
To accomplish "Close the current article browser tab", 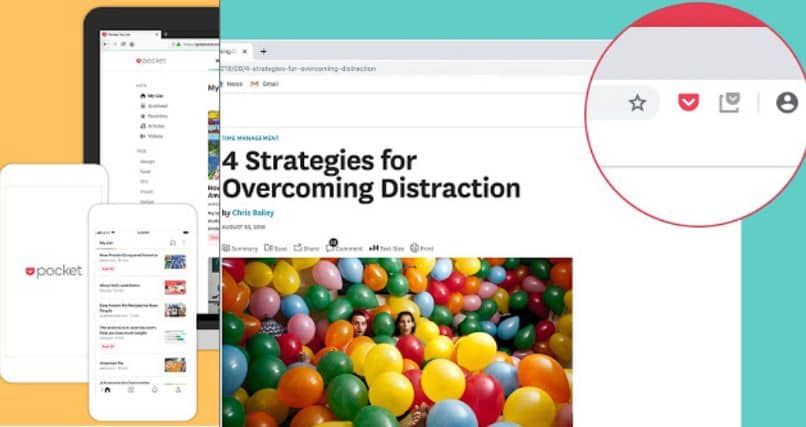I will (x=245, y=51).
